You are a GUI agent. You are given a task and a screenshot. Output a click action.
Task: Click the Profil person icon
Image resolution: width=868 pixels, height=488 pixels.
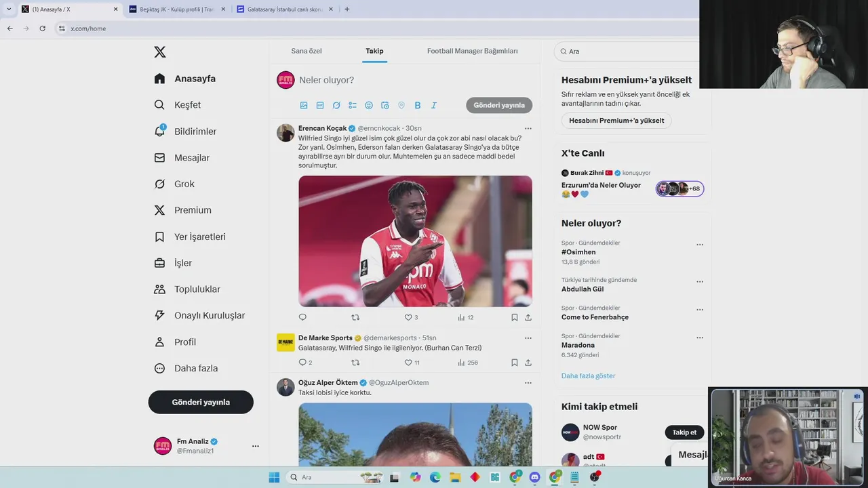tap(159, 342)
